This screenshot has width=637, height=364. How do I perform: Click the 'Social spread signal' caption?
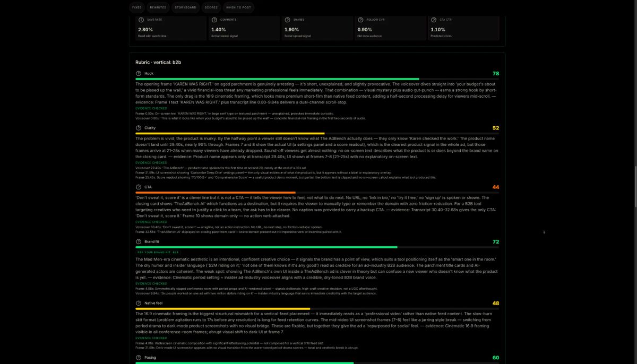[298, 36]
